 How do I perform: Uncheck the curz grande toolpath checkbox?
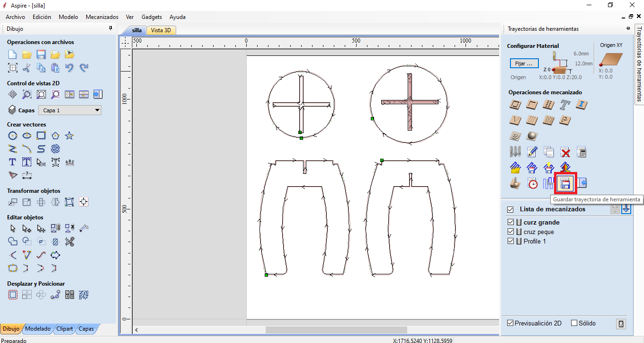(x=510, y=222)
